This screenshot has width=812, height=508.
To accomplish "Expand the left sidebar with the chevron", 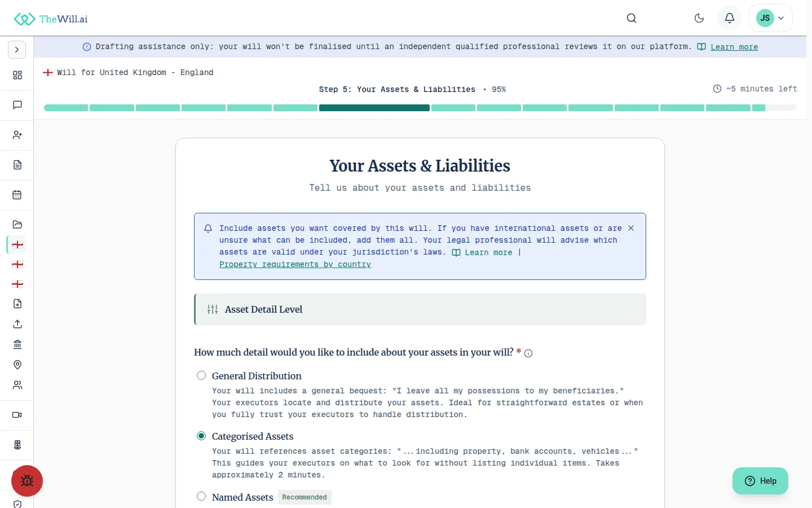I will [x=17, y=50].
